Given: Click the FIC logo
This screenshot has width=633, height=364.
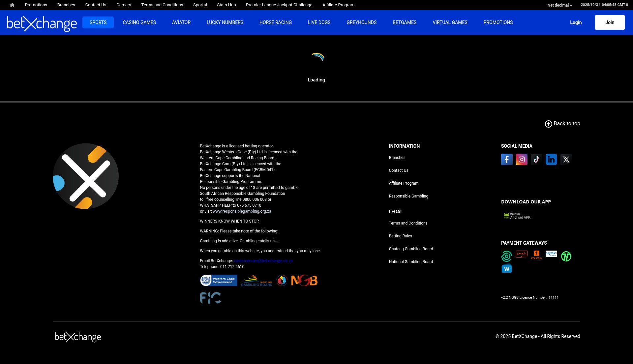Looking at the screenshot, I should (210, 298).
